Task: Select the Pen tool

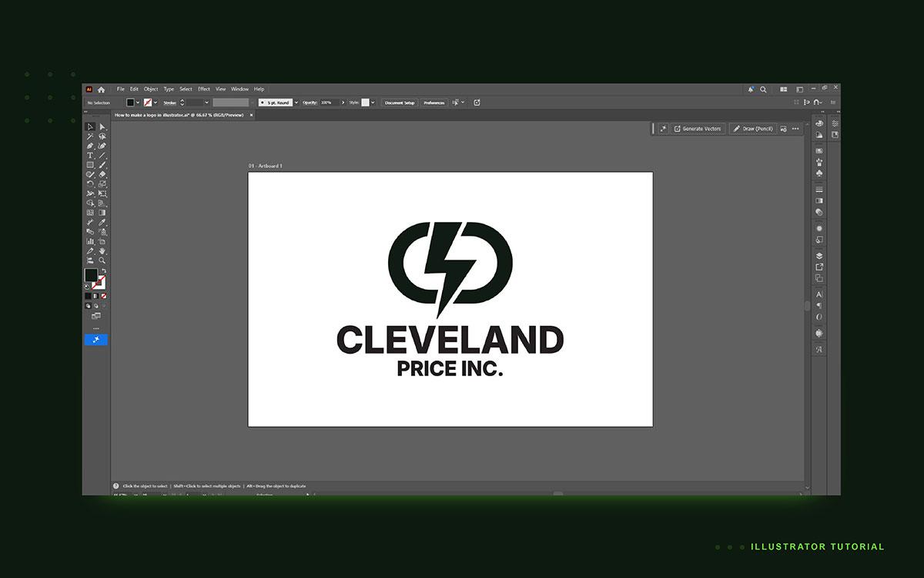Action: tap(90, 146)
